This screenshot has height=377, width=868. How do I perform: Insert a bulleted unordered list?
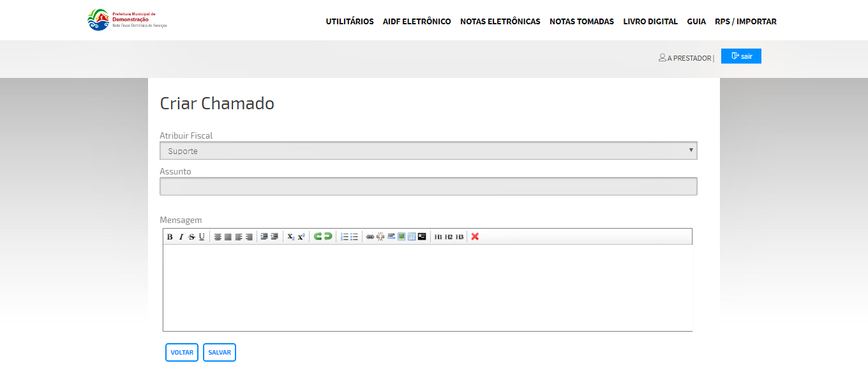click(354, 237)
